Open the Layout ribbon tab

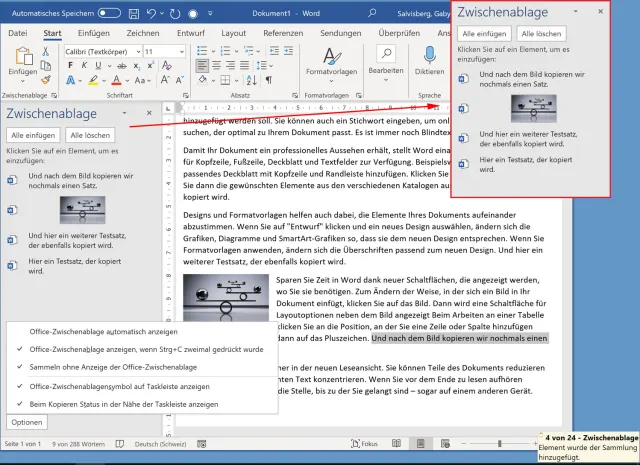pos(234,33)
